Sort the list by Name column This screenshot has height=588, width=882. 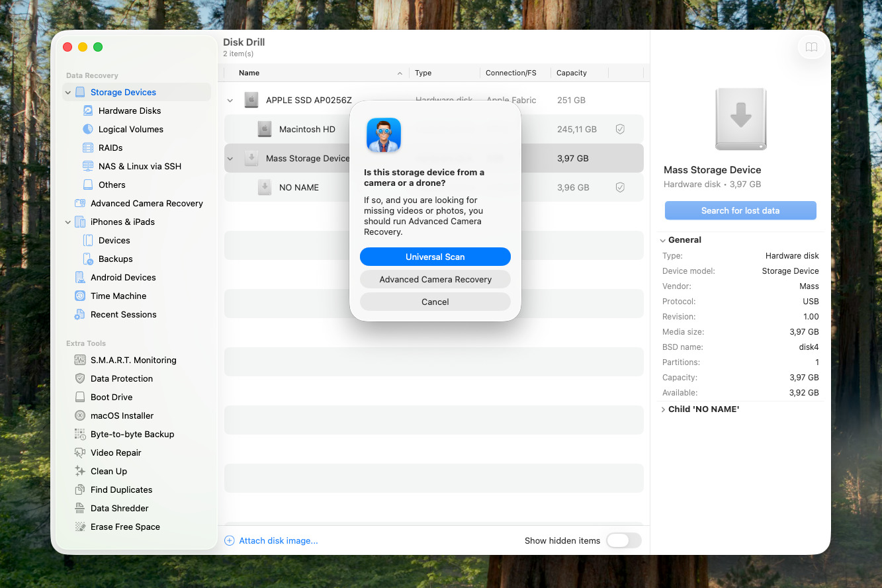tap(316, 73)
